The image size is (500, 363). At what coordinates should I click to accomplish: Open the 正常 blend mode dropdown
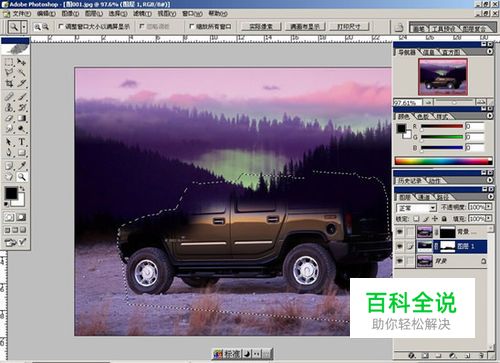tap(417, 208)
